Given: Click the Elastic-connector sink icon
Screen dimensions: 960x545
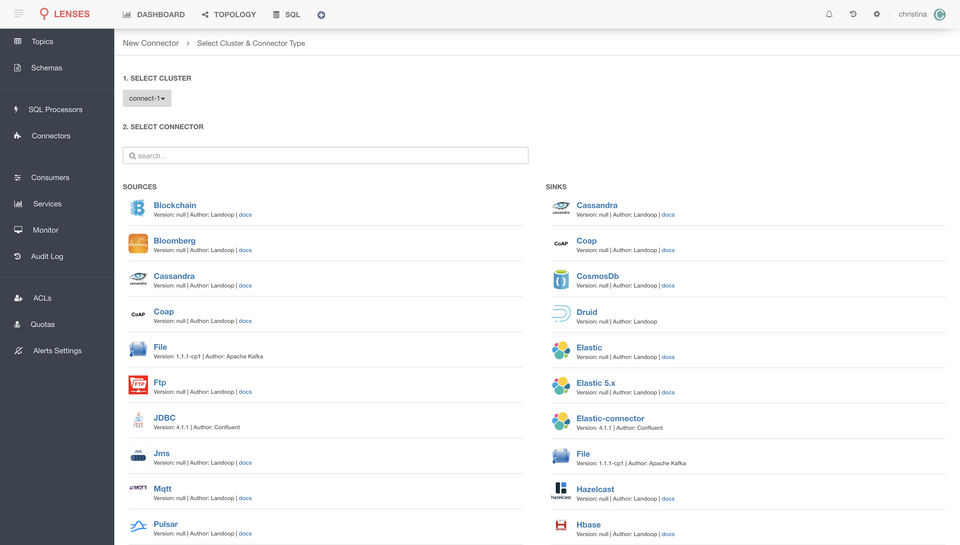Looking at the screenshot, I should [x=561, y=421].
